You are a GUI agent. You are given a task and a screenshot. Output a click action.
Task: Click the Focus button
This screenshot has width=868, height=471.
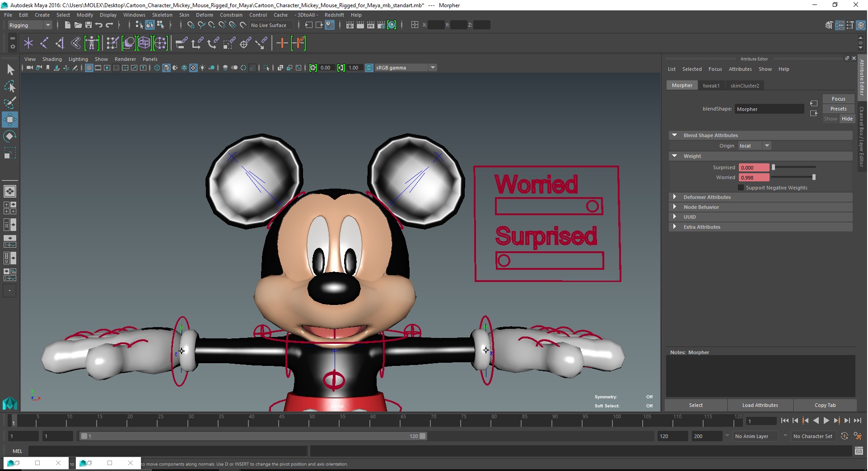pos(838,99)
